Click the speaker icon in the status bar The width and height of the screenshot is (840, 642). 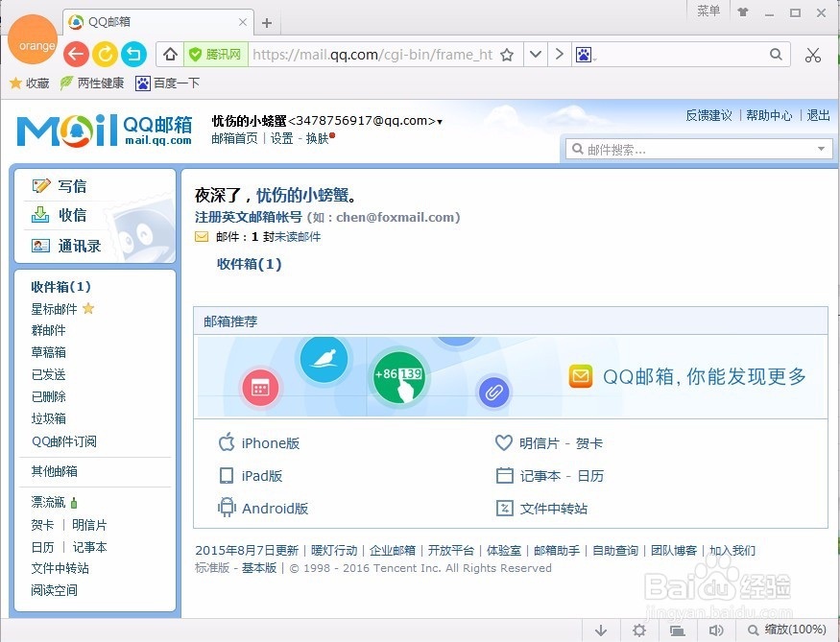click(715, 630)
